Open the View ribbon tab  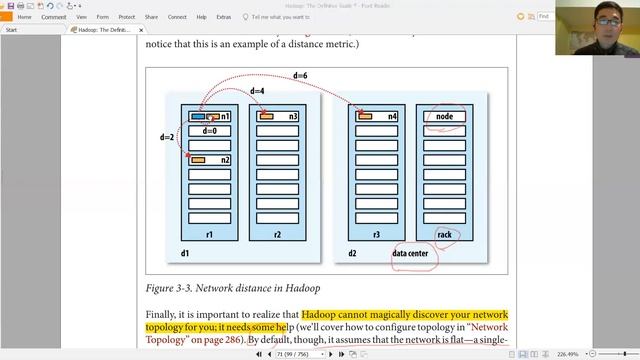click(x=82, y=17)
